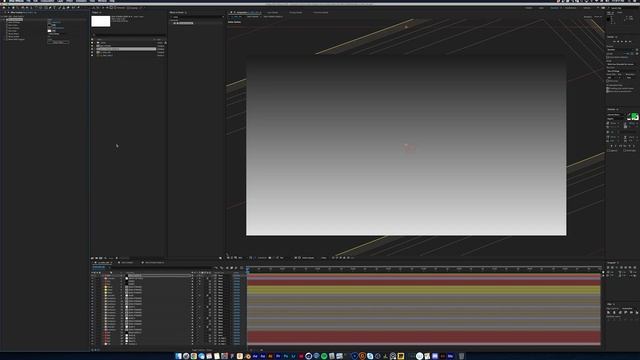
Task: Select the highlighted workspace in workspace bar
Action: (x=554, y=8)
